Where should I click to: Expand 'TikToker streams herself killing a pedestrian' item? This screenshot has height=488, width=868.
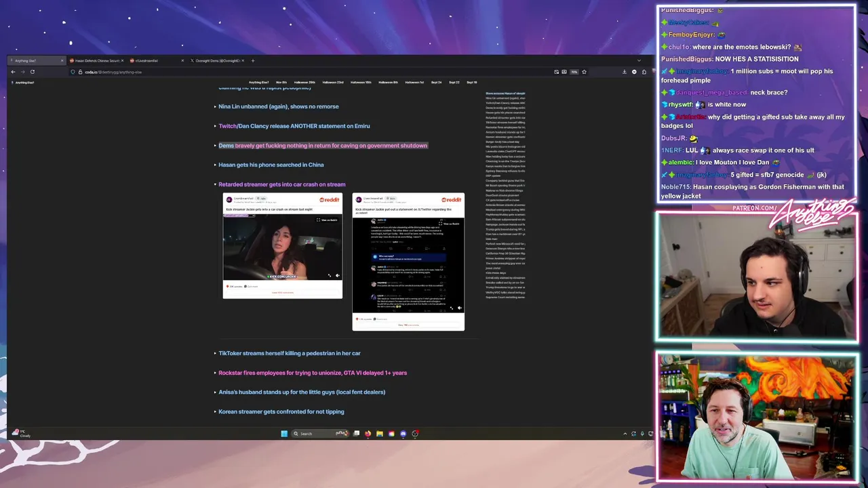pyautogui.click(x=216, y=353)
